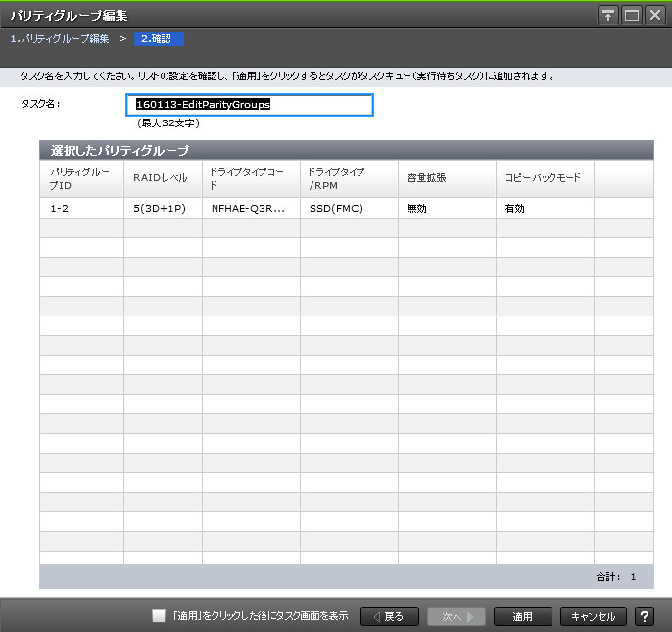Screen dimensions: 672x632
Task: Enable the show task screen after 適用 checkbox
Action: click(x=159, y=616)
